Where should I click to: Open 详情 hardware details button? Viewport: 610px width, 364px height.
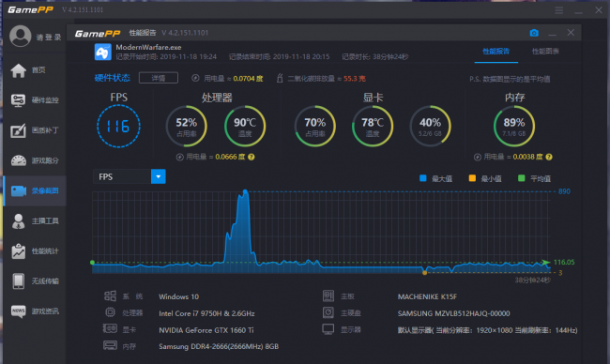click(x=159, y=78)
